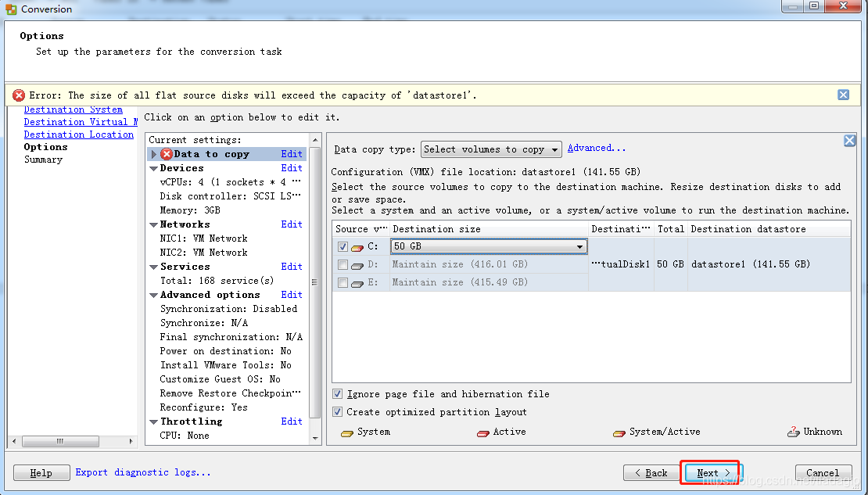This screenshot has width=868, height=495.
Task: Edit the Advanced options settings
Action: click(x=292, y=295)
